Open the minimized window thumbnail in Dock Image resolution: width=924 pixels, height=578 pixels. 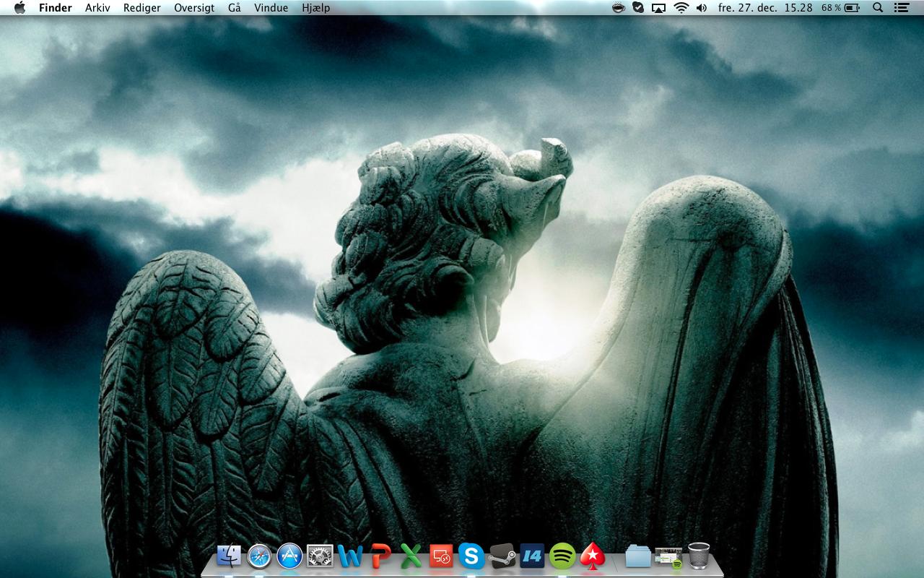pos(668,556)
